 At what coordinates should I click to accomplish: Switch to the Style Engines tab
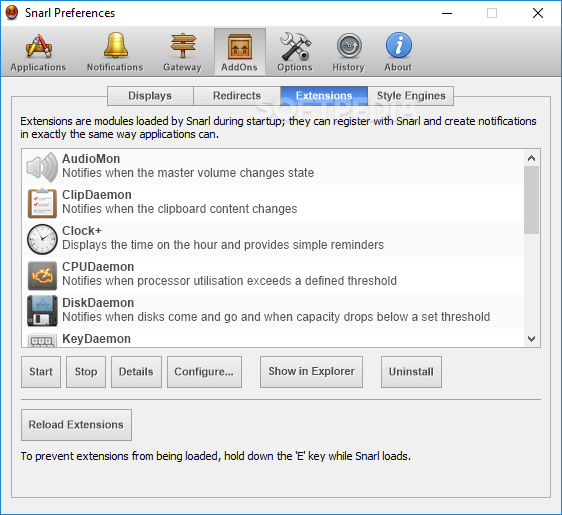coord(411,96)
